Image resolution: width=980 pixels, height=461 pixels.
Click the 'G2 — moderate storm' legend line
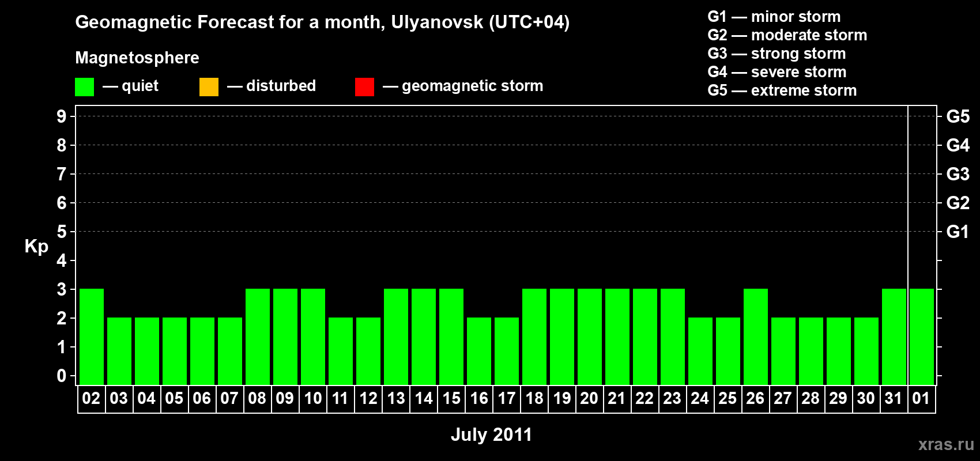[x=787, y=35]
